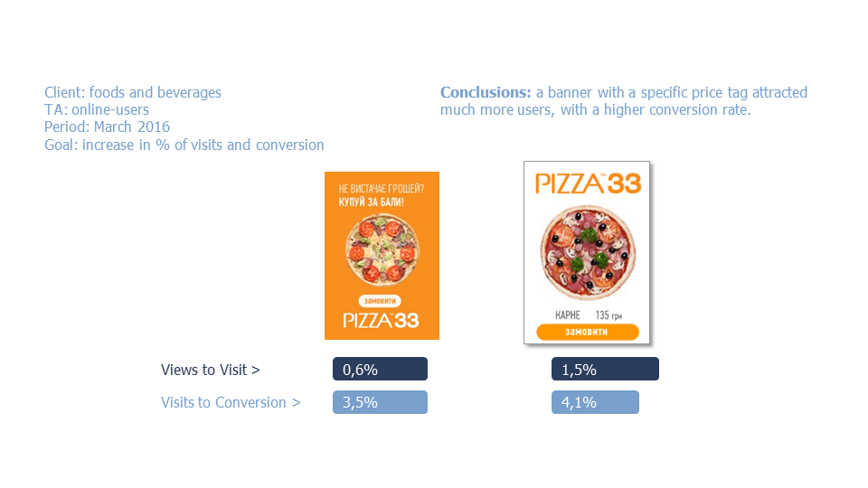Select the 1,5% Views to Visit bar
The width and height of the screenshot is (868, 488).
point(605,369)
